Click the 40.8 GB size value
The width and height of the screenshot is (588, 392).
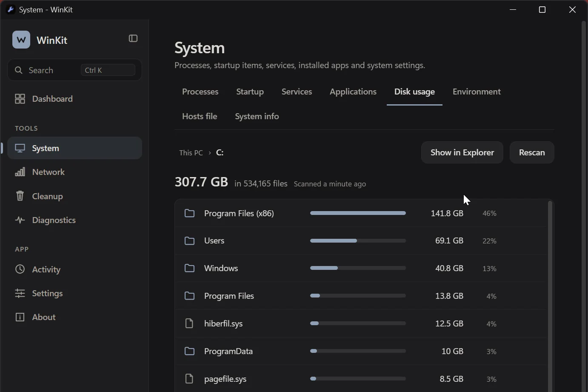point(449,268)
